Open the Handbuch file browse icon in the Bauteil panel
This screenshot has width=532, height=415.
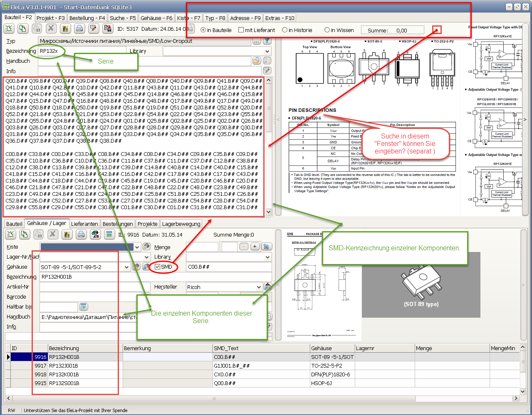(x=257, y=61)
